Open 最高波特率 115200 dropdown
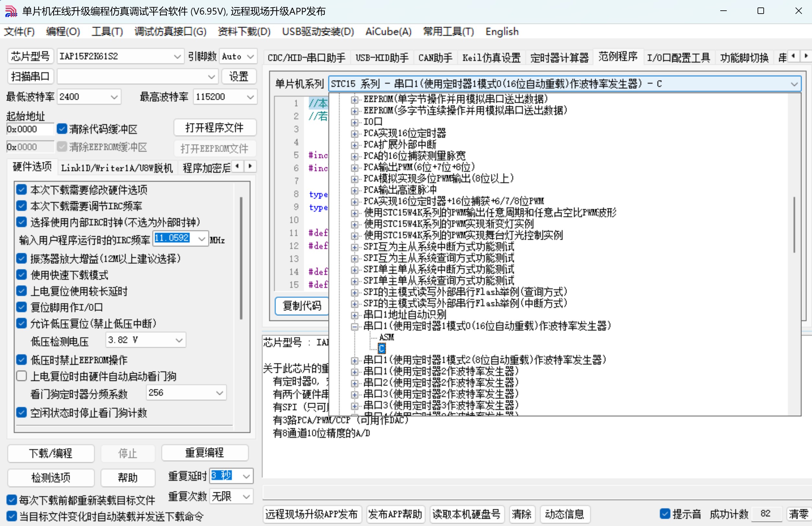This screenshot has width=812, height=526. [x=251, y=97]
